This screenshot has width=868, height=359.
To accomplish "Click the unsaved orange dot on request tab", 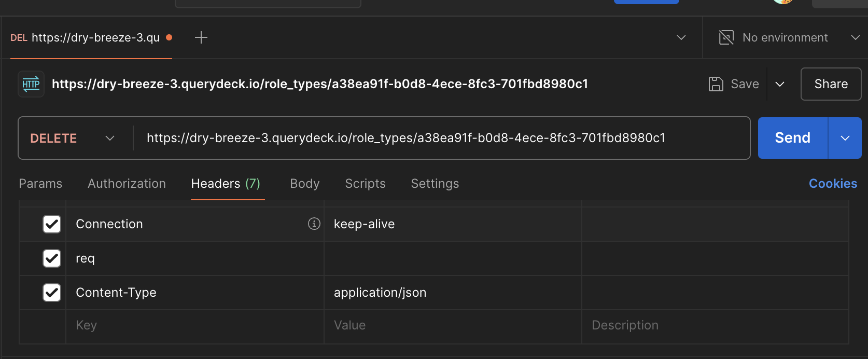I will click(x=169, y=37).
